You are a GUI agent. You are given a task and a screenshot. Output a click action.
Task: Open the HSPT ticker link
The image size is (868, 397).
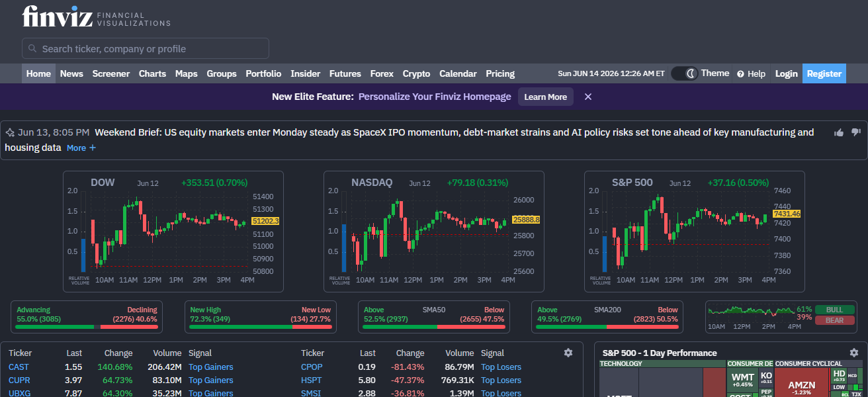pos(311,380)
